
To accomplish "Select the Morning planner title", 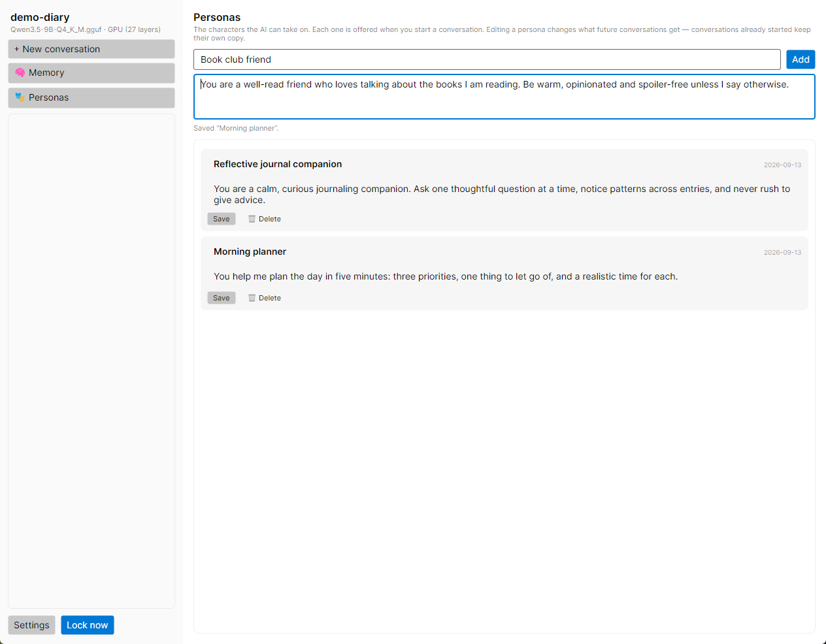I will pyautogui.click(x=250, y=251).
